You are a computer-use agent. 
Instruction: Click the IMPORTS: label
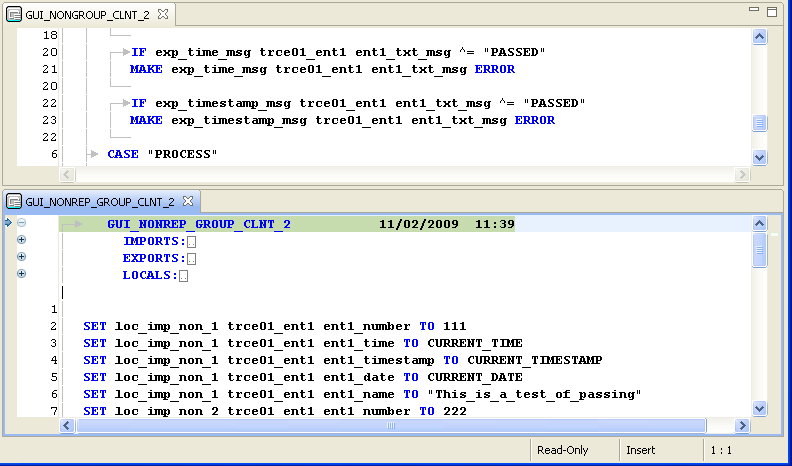tap(154, 241)
